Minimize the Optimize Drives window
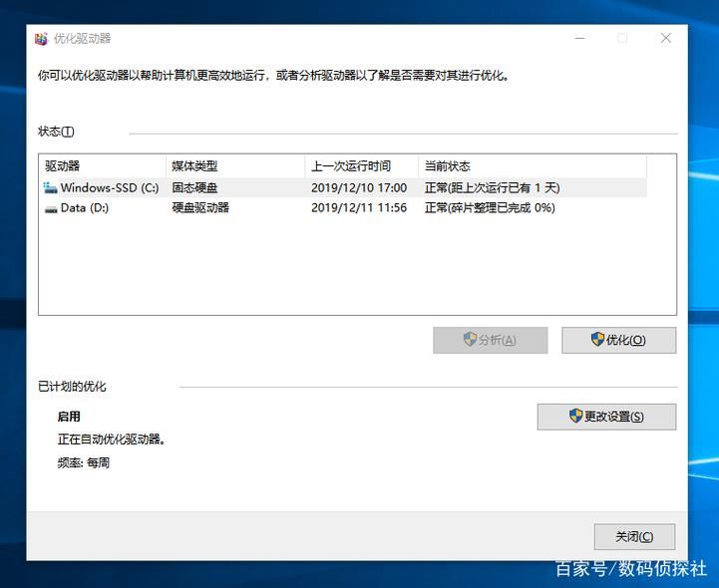Image resolution: width=719 pixels, height=588 pixels. point(580,38)
